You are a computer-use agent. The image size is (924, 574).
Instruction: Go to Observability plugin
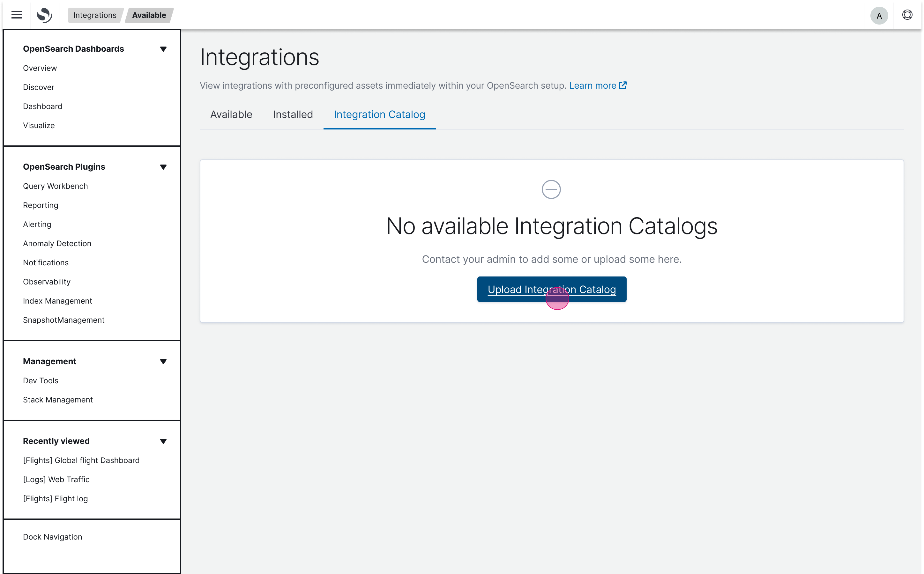[x=47, y=282]
